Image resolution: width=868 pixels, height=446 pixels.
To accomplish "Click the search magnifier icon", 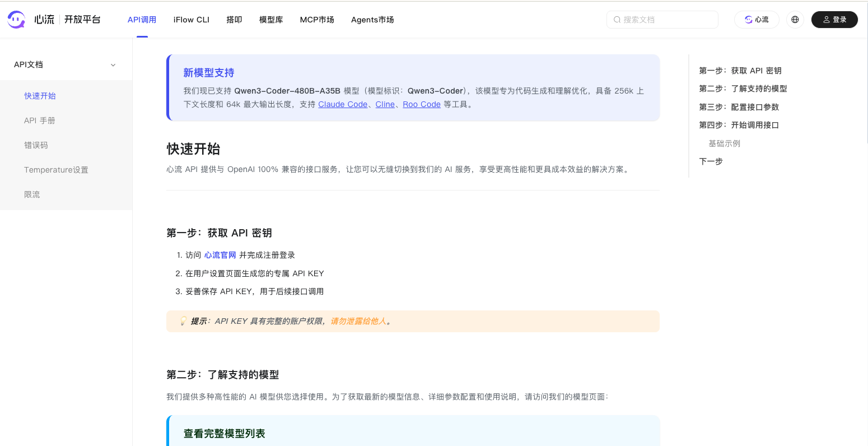I will coord(617,20).
